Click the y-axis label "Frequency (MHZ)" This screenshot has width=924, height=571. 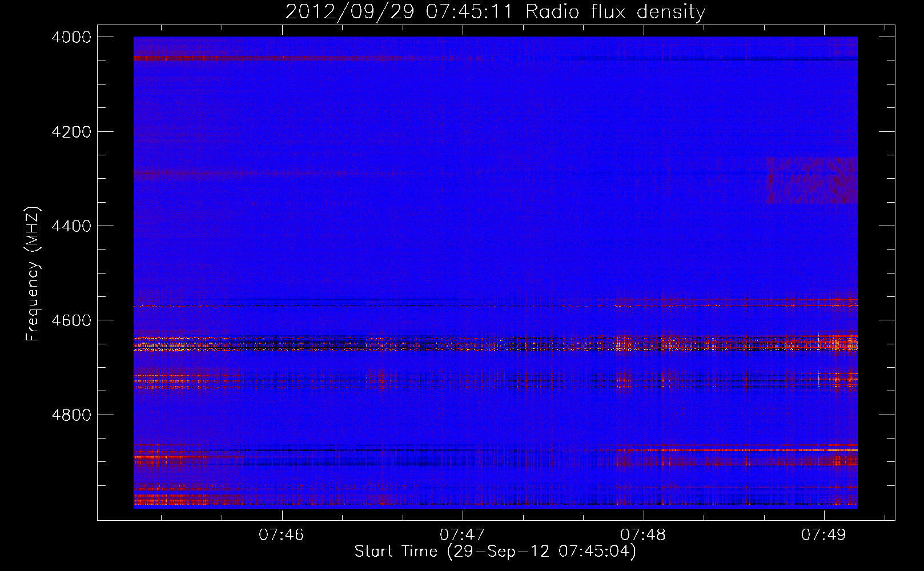click(x=33, y=274)
